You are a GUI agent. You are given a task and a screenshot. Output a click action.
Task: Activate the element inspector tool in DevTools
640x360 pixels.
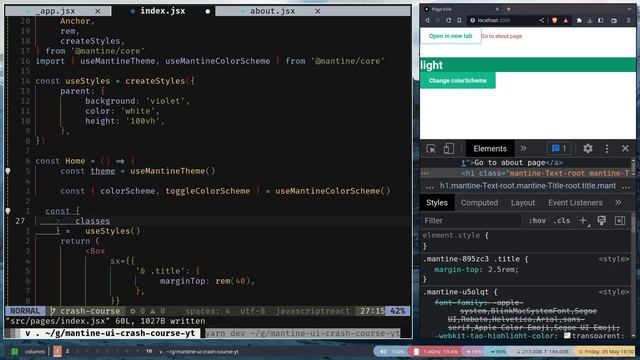point(431,149)
